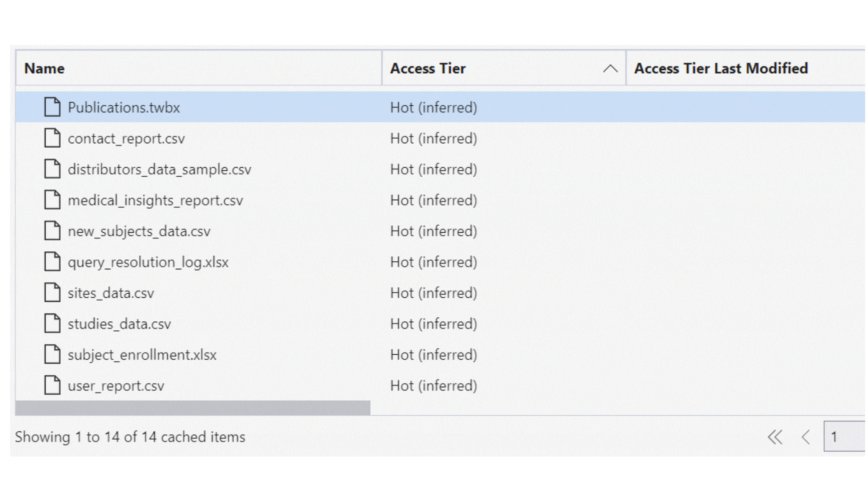Sort by the Name column header
The image size is (868, 488).
pos(44,69)
